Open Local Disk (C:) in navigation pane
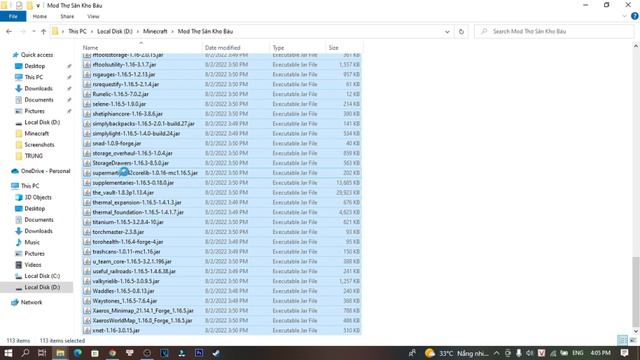Image resolution: width=640 pixels, height=360 pixels. tap(42, 276)
